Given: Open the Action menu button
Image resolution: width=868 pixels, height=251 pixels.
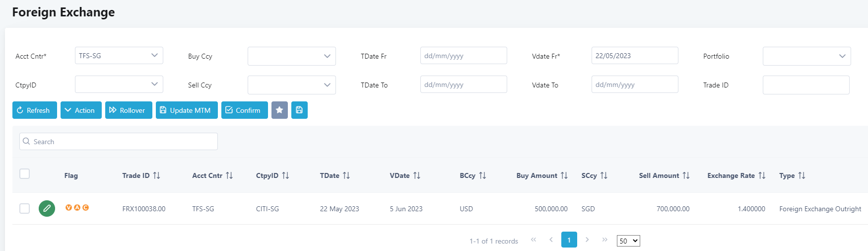Looking at the screenshot, I should click(x=81, y=110).
